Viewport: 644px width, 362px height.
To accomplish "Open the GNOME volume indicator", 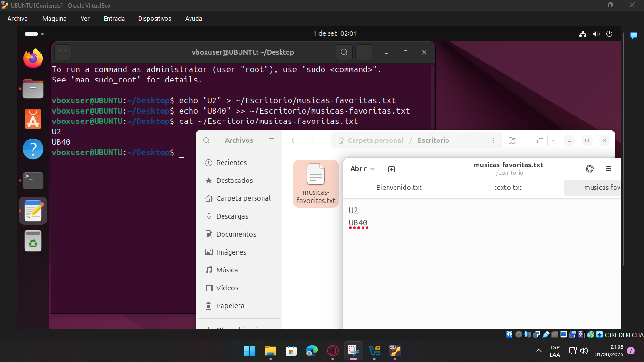I will [596, 34].
